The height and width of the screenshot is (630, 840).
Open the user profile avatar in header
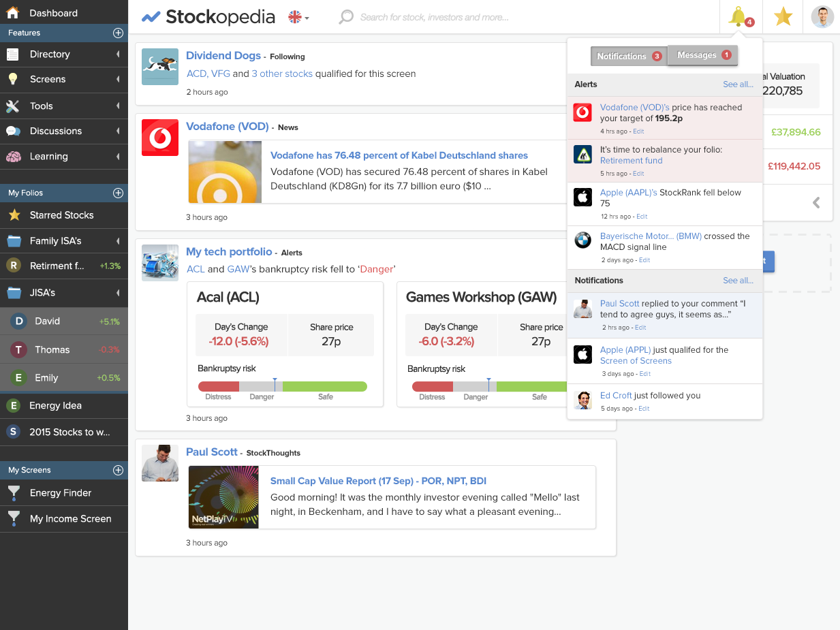pos(822,17)
